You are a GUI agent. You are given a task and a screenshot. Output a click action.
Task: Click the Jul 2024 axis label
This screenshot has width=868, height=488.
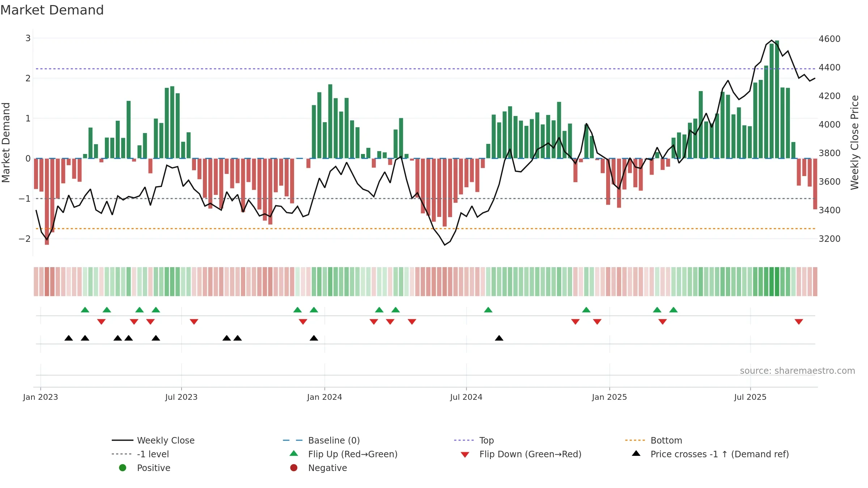466,397
